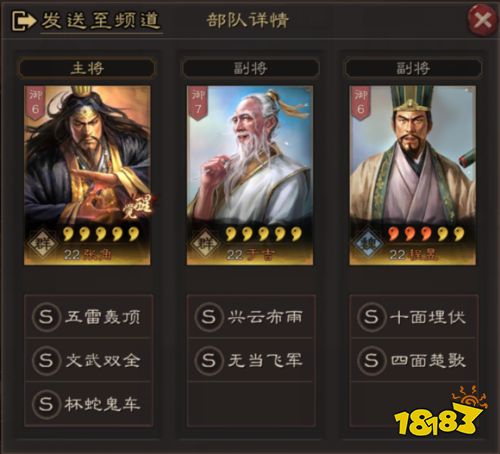Open the 于吉 general portrait card
Image resolution: width=500 pixels, height=454 pixels.
coord(250,175)
